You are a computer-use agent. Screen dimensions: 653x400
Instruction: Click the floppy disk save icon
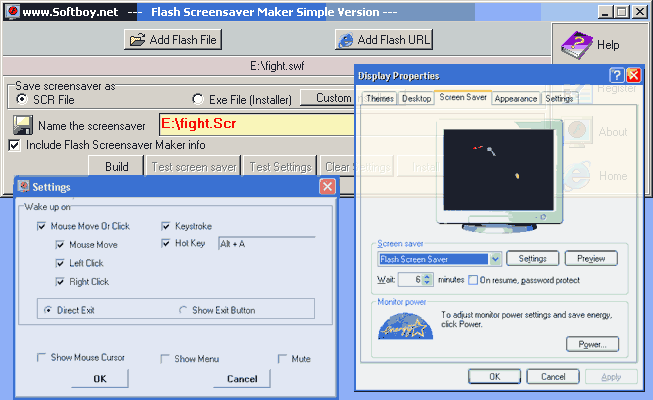(22, 125)
